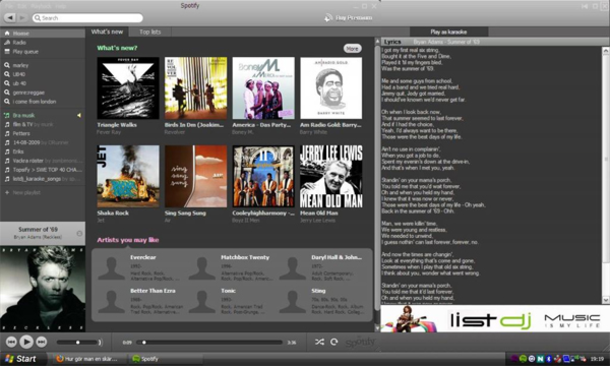Image resolution: width=610 pixels, height=366 pixels.
Task: Open the Am Radio Gold Barry White cover
Action: pyautogui.click(x=331, y=88)
